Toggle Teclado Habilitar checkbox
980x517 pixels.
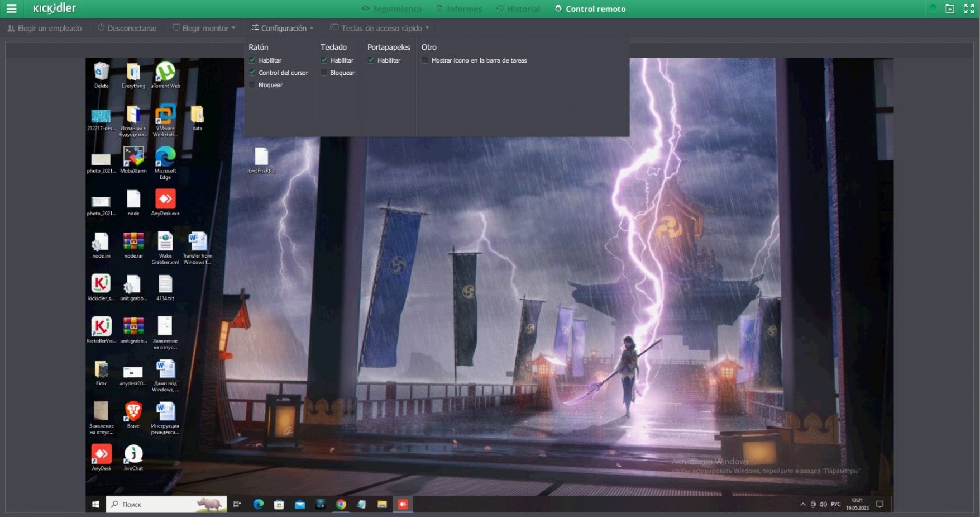(324, 60)
